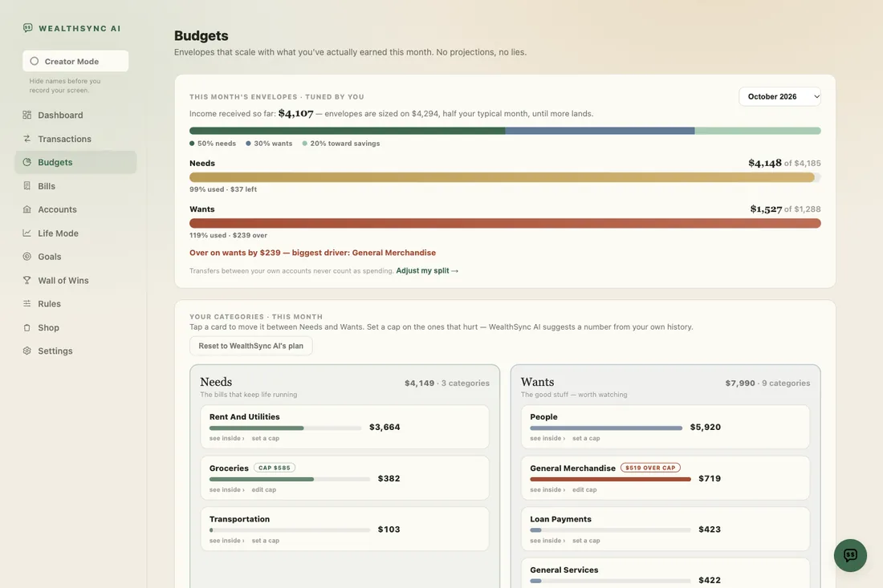The height and width of the screenshot is (588, 883).
Task: See inside People category
Action: 547,438
